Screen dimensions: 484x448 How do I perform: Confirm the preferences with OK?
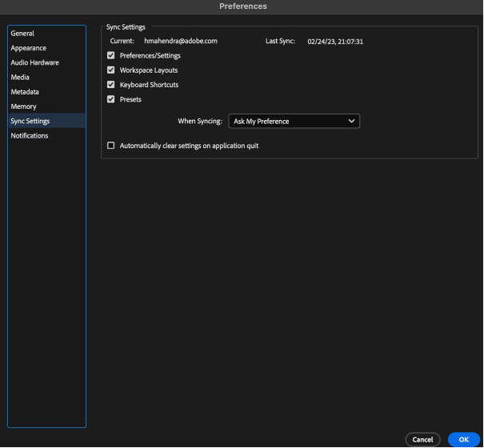click(463, 438)
